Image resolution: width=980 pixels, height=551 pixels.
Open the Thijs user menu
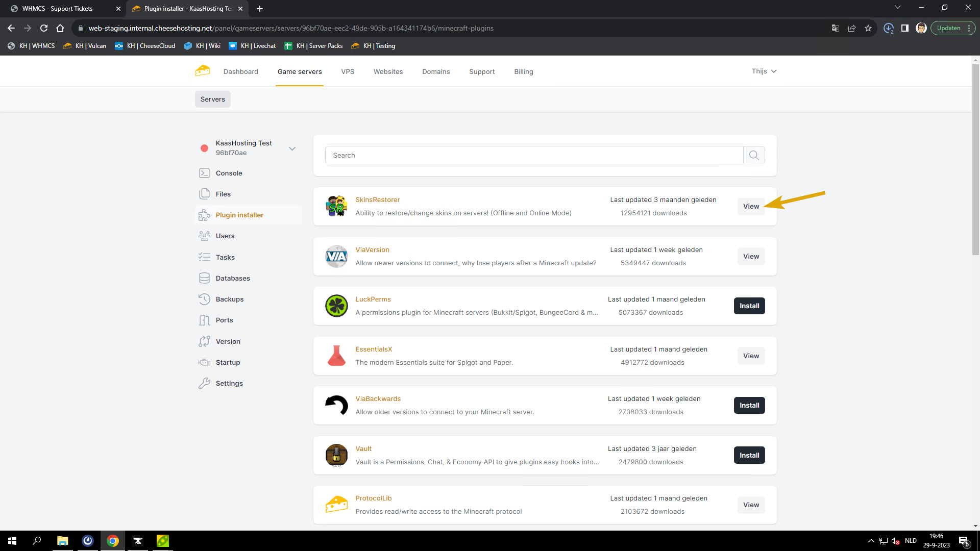(x=764, y=71)
